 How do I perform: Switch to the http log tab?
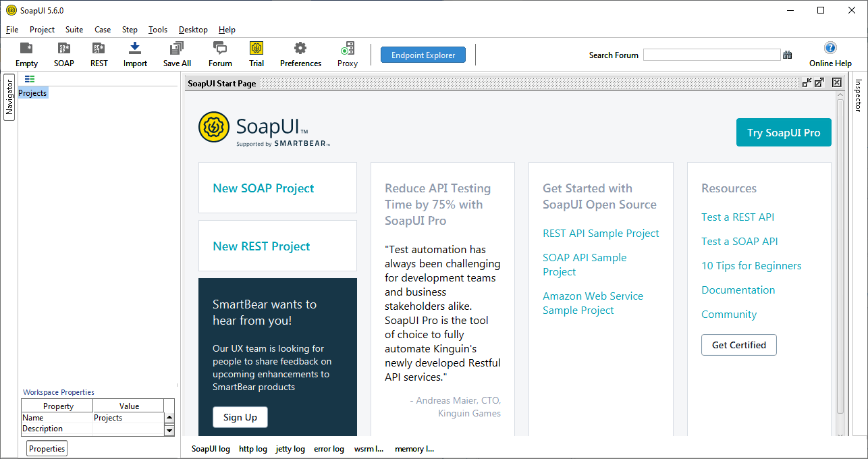coord(253,449)
